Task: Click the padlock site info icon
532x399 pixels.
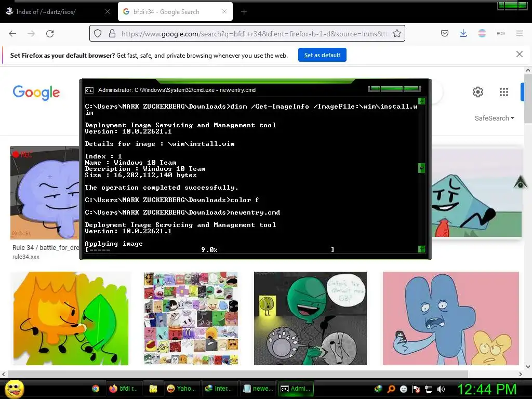Action: pos(112,34)
